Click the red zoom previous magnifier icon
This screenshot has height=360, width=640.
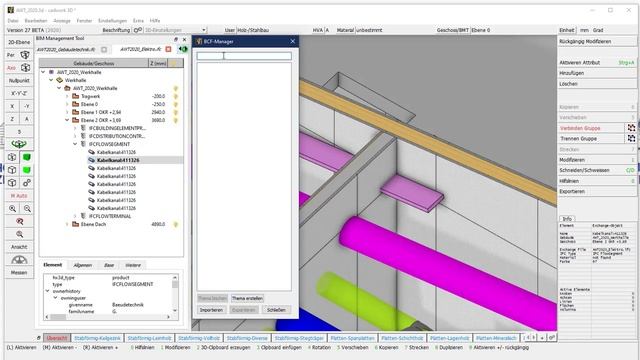19,221
